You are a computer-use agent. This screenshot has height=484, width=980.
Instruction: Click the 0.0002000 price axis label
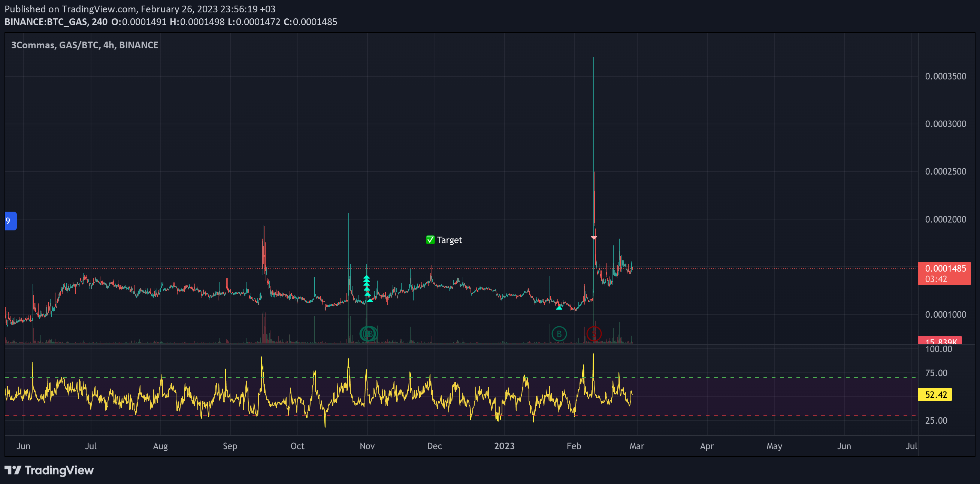click(x=946, y=220)
